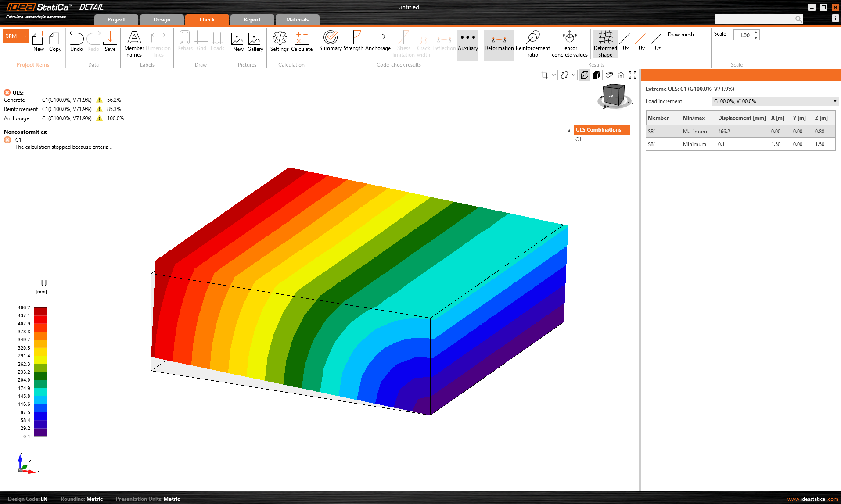Enable the solid view cube mode
Viewport: 841px width, 504px height.
pyautogui.click(x=597, y=75)
